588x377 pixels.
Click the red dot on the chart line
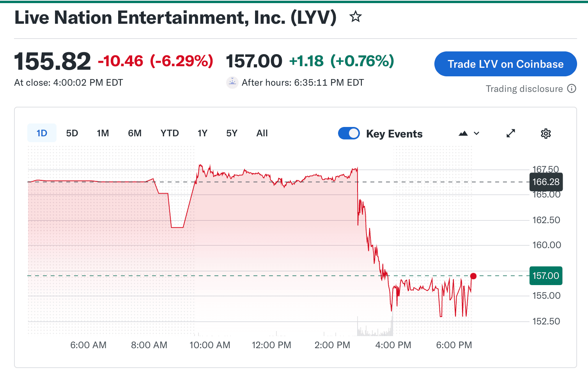(473, 276)
